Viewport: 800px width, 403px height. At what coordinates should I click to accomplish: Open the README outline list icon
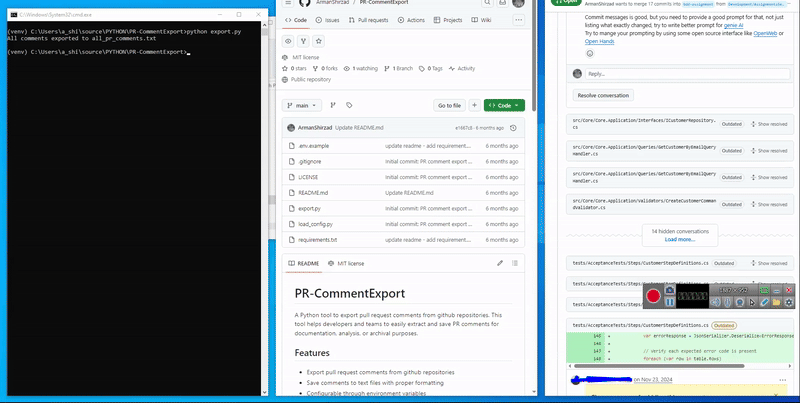tap(515, 263)
